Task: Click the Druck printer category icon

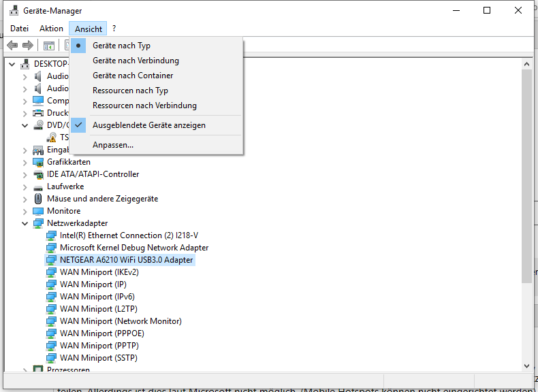Action: [x=38, y=113]
